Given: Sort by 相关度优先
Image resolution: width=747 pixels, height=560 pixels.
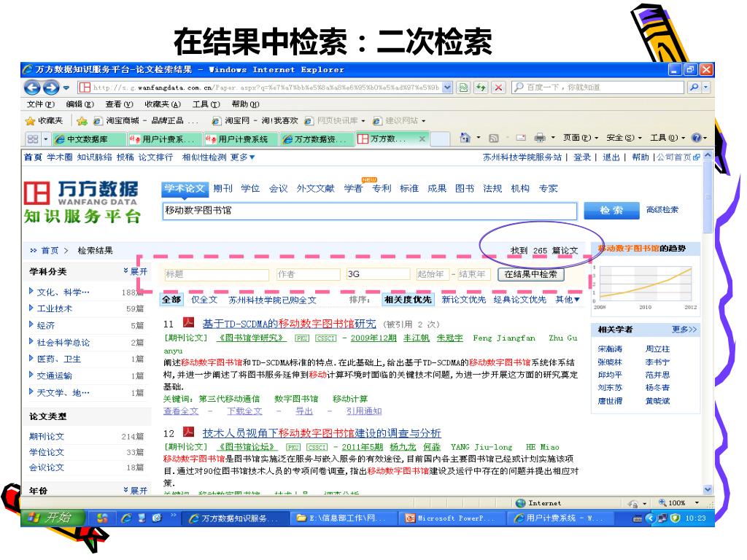Looking at the screenshot, I should pyautogui.click(x=407, y=300).
